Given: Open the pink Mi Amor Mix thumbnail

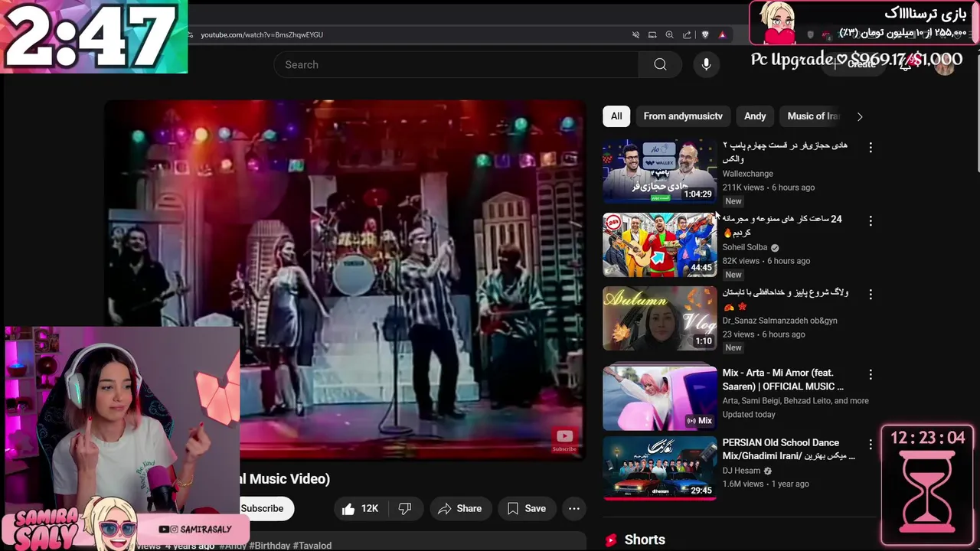Looking at the screenshot, I should click(659, 399).
